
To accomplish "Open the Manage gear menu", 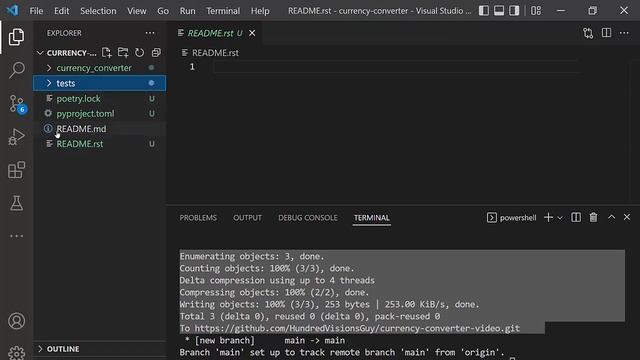I will click(x=16, y=353).
